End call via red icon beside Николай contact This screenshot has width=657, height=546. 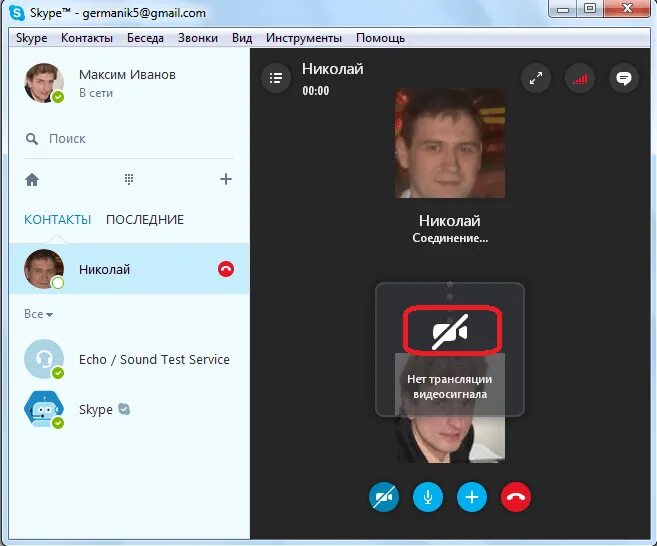pyautogui.click(x=226, y=269)
